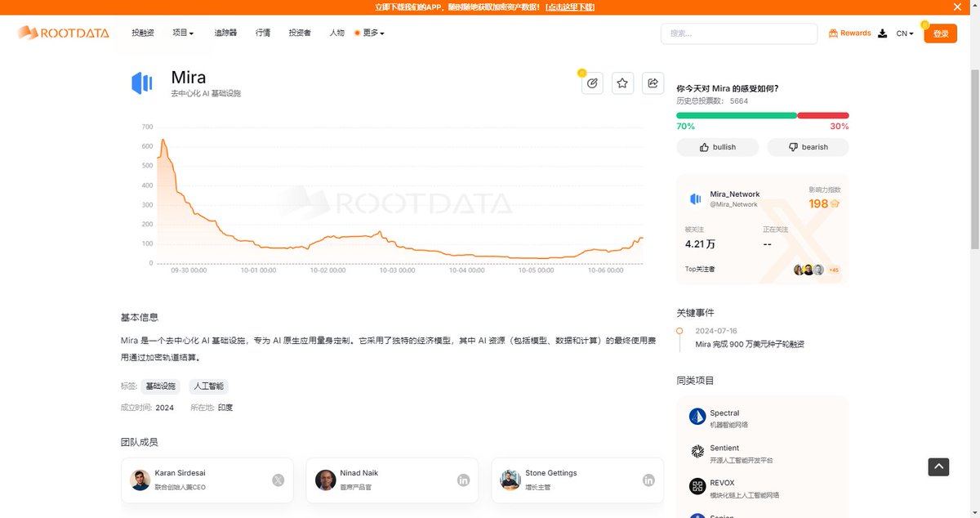Click the Spectral project name

(x=724, y=413)
